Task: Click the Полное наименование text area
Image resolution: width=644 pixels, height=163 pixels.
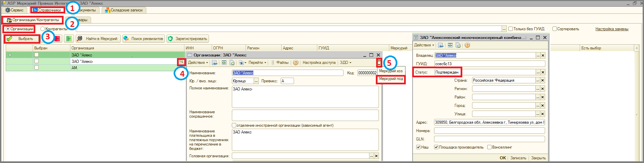Action: (x=305, y=97)
